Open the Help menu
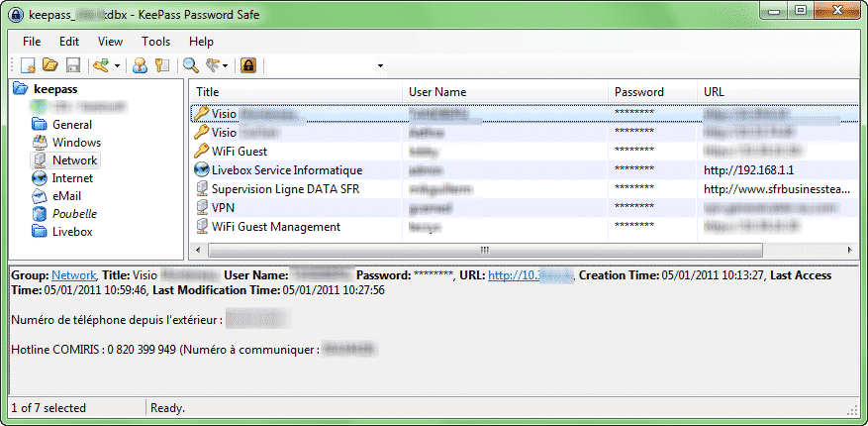Screen dimensions: 868x426 coord(201,42)
